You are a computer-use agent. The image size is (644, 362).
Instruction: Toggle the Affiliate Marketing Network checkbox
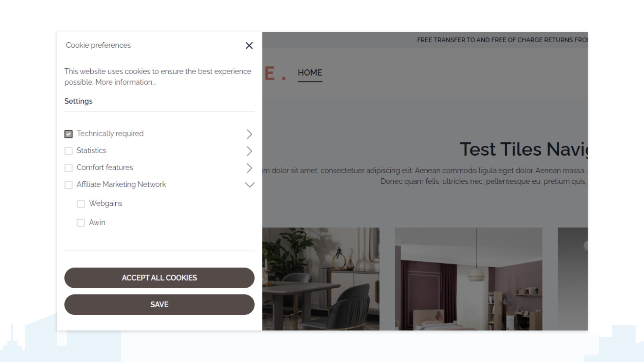[x=68, y=185]
